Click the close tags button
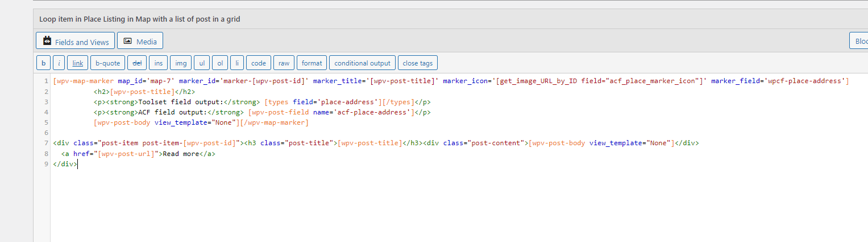The image size is (868, 242). 418,63
